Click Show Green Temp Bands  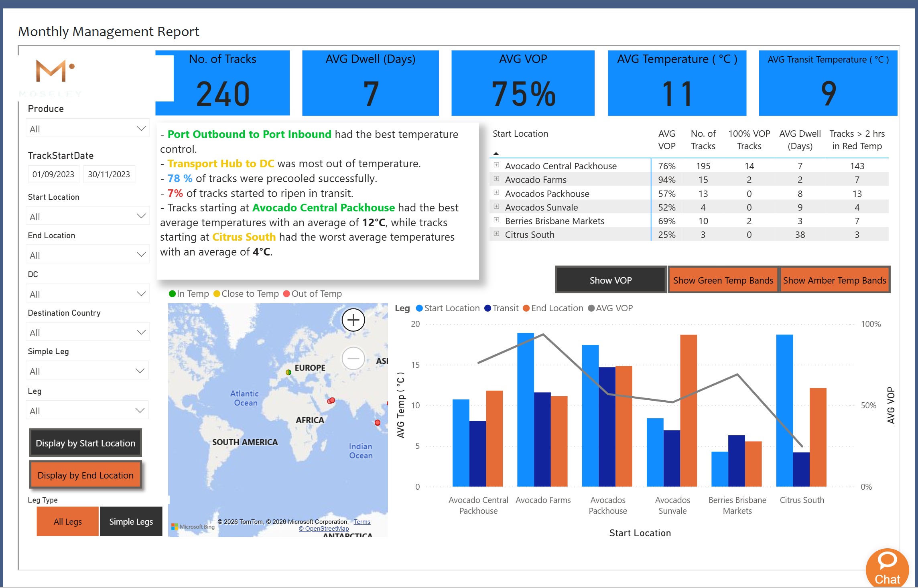723,280
